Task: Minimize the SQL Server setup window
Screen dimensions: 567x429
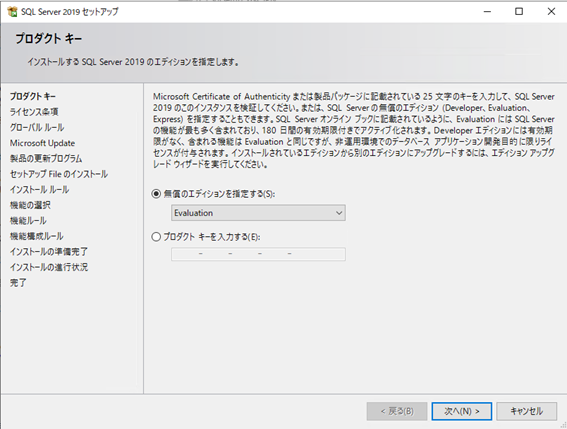Action: tap(487, 12)
